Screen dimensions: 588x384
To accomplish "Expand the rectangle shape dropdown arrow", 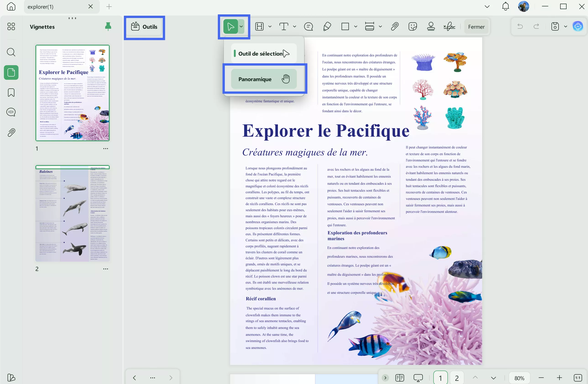I will pos(355,26).
